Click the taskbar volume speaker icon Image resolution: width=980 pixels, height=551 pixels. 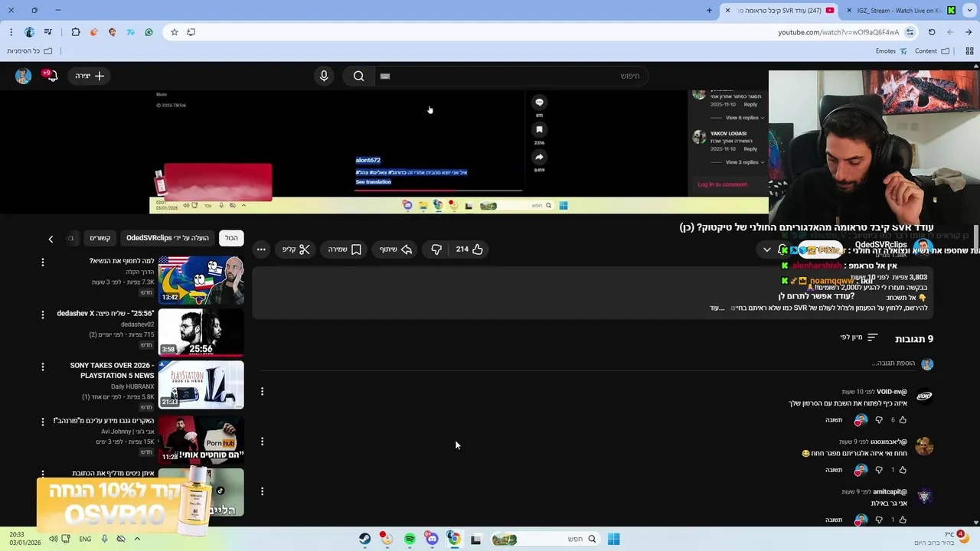[x=54, y=539]
